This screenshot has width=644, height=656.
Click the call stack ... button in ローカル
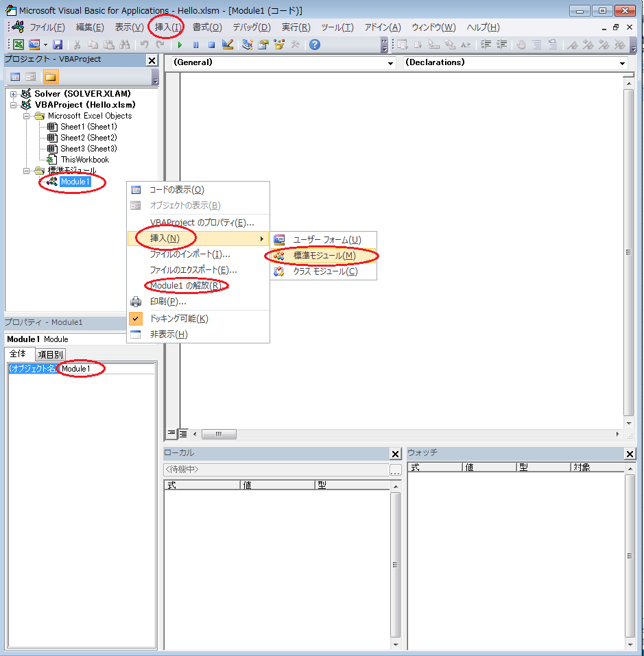pyautogui.click(x=395, y=470)
